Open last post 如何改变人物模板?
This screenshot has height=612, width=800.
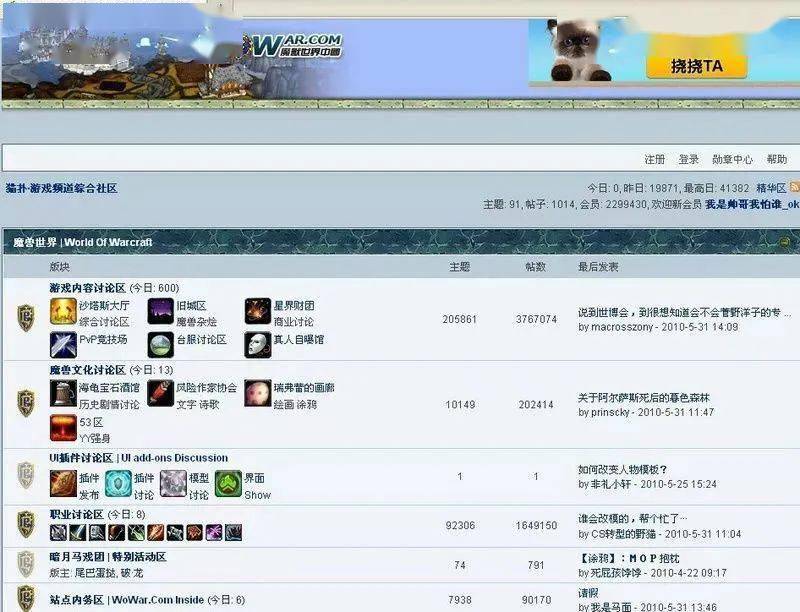(x=622, y=470)
